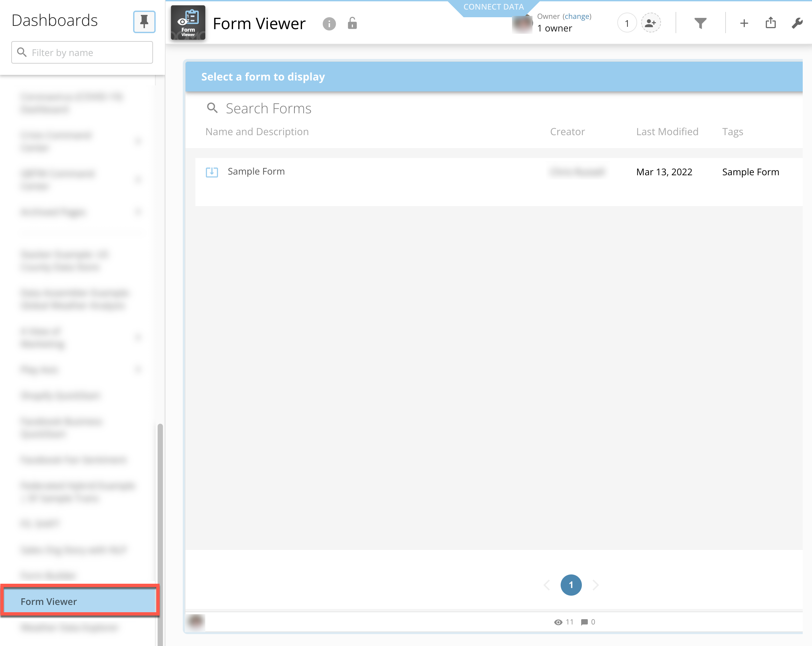Sort by the Last Modified column header
This screenshot has height=646, width=812.
click(x=667, y=132)
